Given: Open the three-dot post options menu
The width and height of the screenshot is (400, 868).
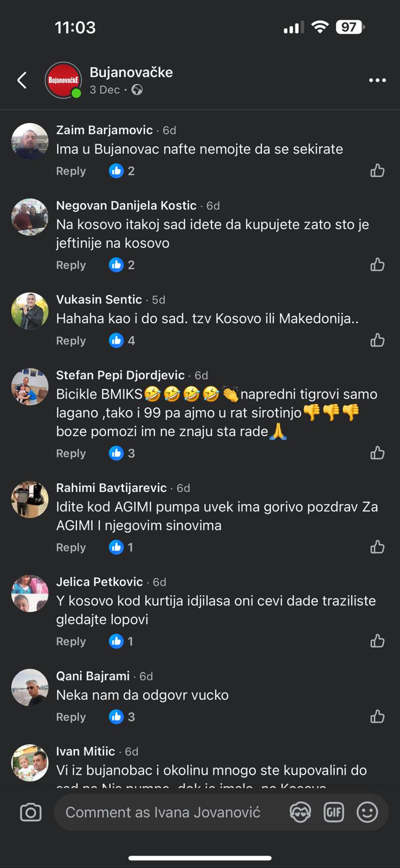Looking at the screenshot, I should tap(377, 80).
